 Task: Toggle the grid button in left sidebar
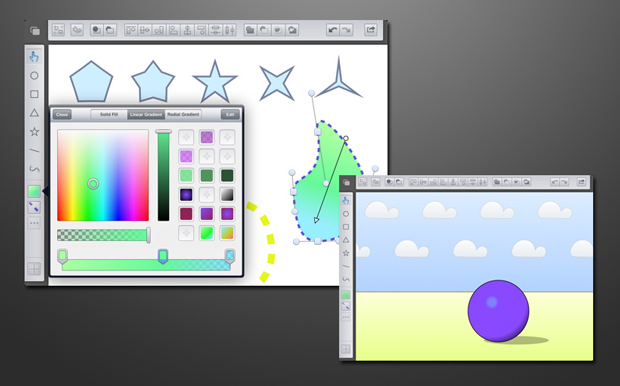coord(34,269)
